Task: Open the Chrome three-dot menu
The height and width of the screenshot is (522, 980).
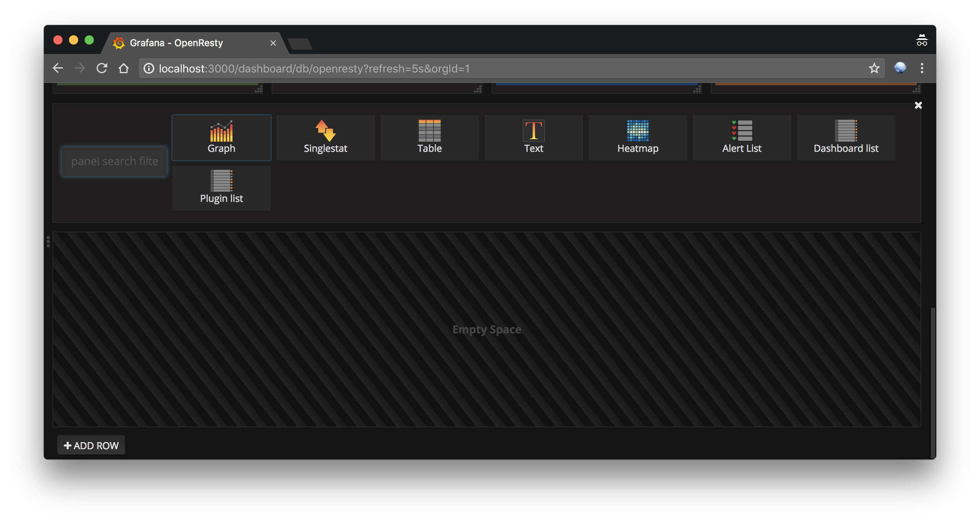Action: pyautogui.click(x=922, y=68)
